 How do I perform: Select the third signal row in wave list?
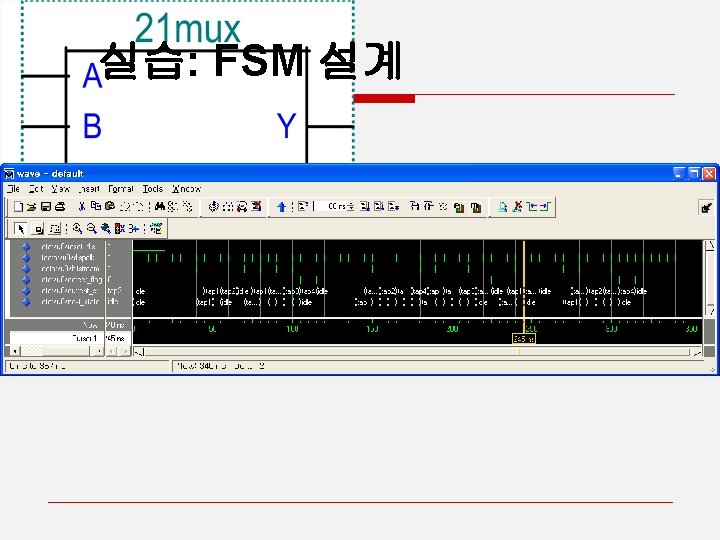click(x=70, y=269)
